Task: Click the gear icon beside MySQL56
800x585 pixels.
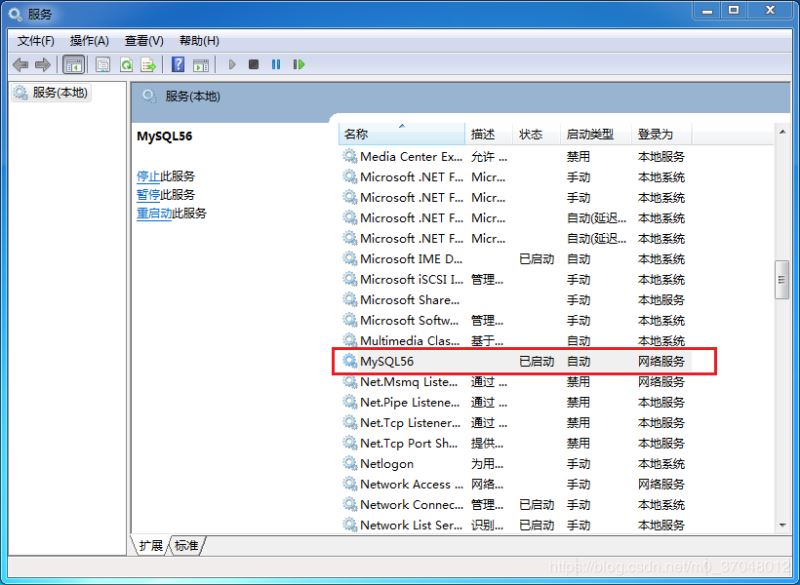Action: click(349, 361)
